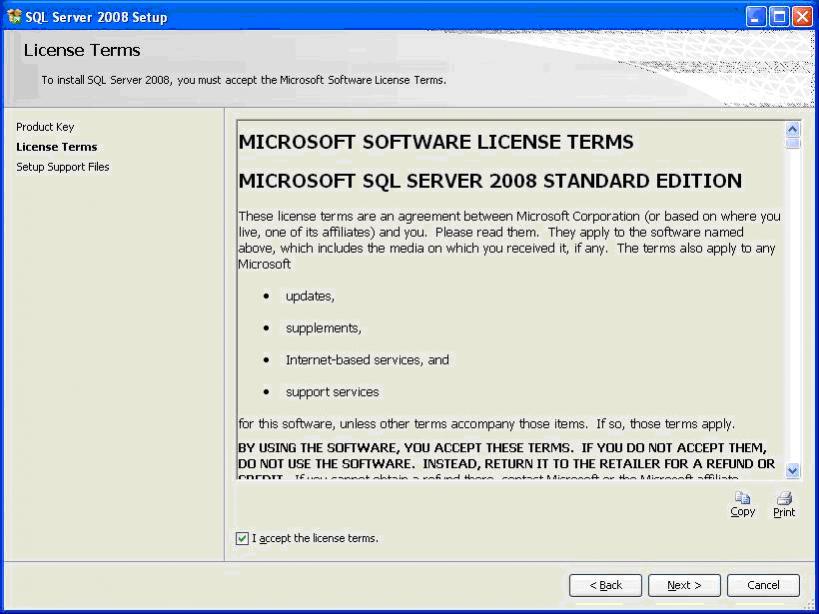This screenshot has height=614, width=819.
Task: Click the SQL Server 2008 Standard Edition heading
Action: [x=490, y=181]
